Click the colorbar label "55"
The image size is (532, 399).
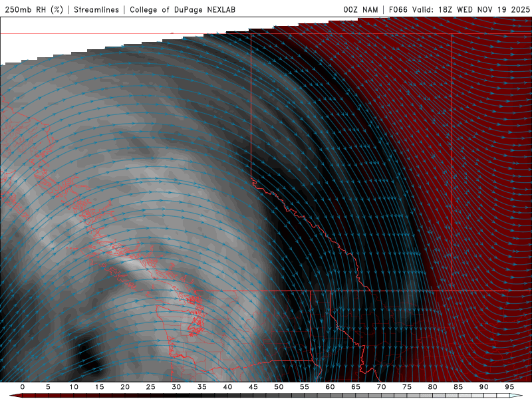click(x=305, y=387)
